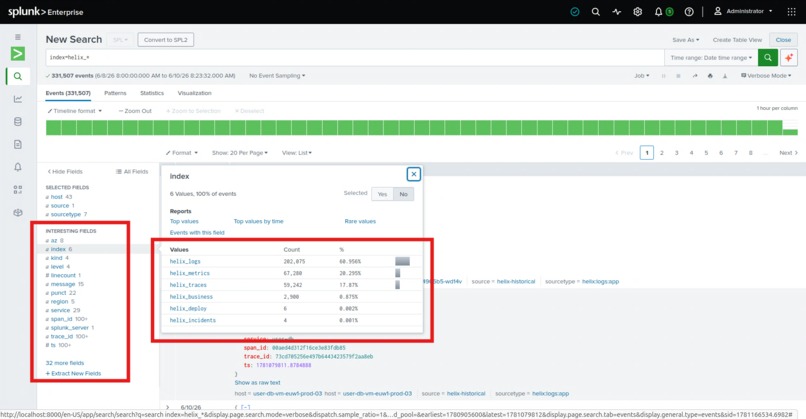This screenshot has width=806, height=419.
Task: Open the Administrator user dropdown
Action: [743, 11]
